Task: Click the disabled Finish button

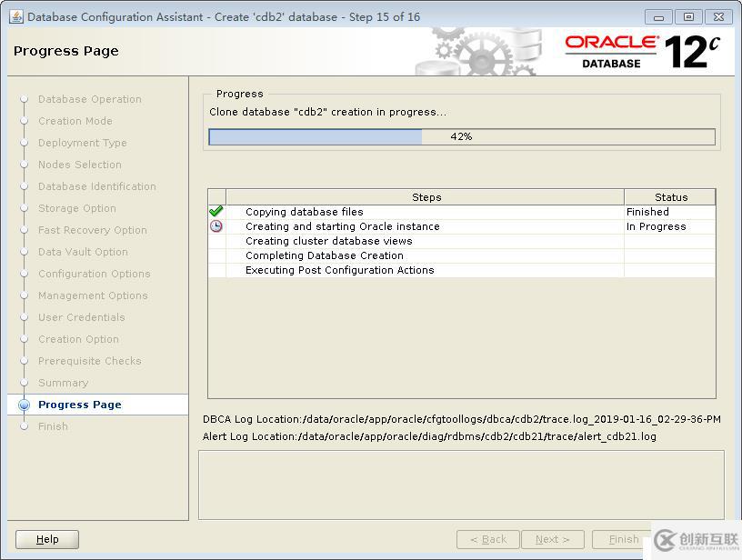Action: coord(623,539)
